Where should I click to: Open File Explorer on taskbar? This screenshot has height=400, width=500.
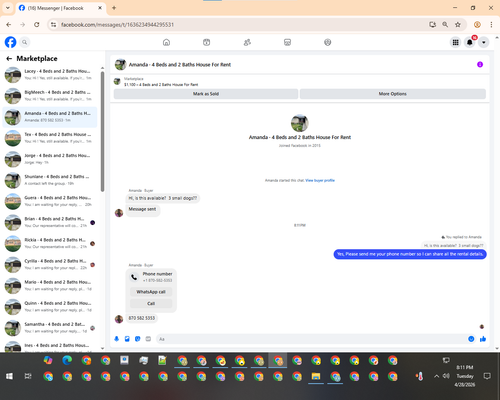point(316,376)
